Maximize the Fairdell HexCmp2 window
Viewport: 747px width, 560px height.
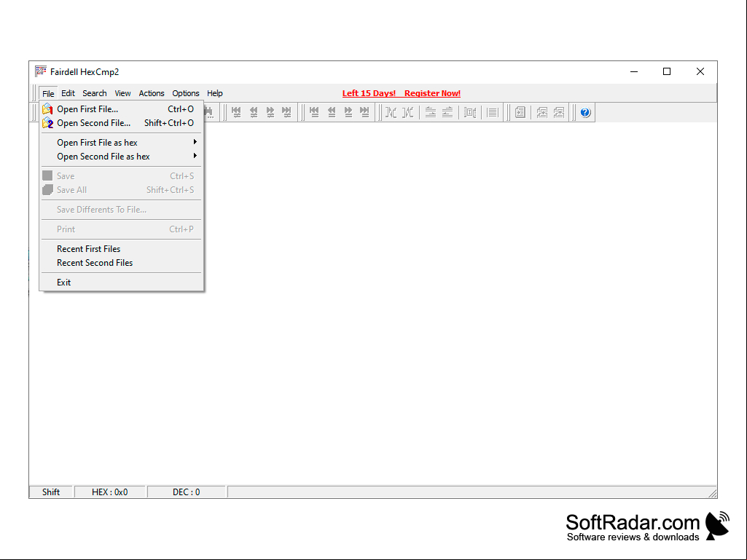click(x=667, y=71)
